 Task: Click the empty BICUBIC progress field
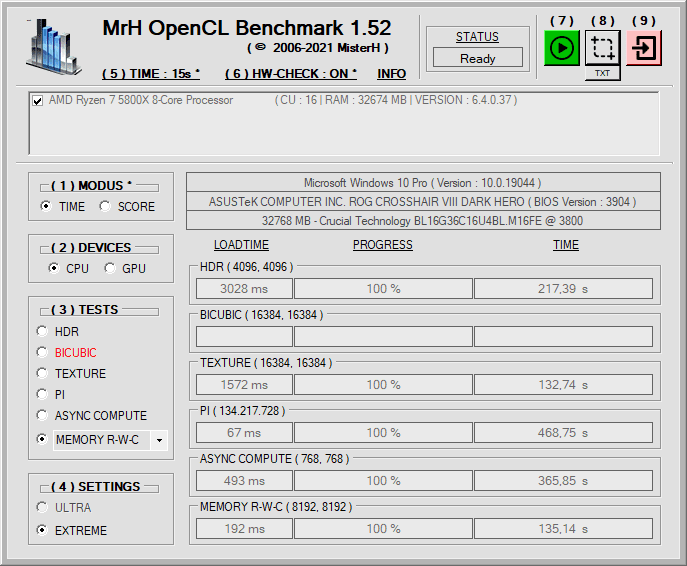(x=383, y=337)
